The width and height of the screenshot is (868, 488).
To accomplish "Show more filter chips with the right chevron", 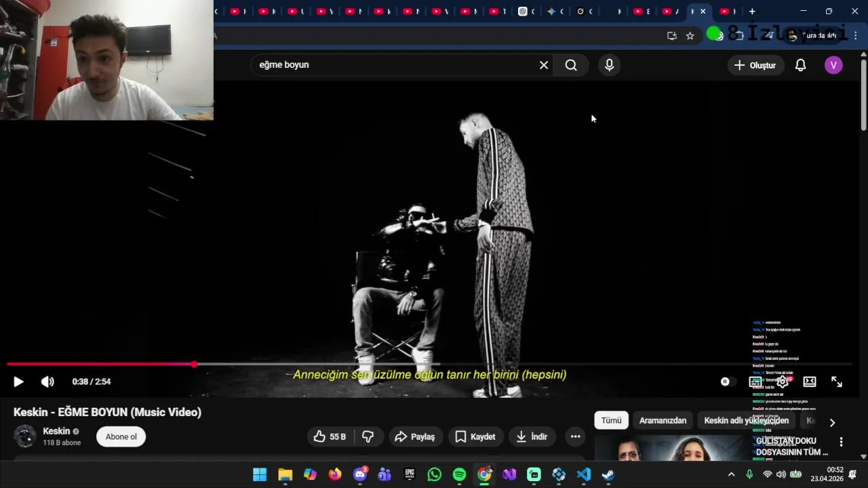I will point(832,422).
